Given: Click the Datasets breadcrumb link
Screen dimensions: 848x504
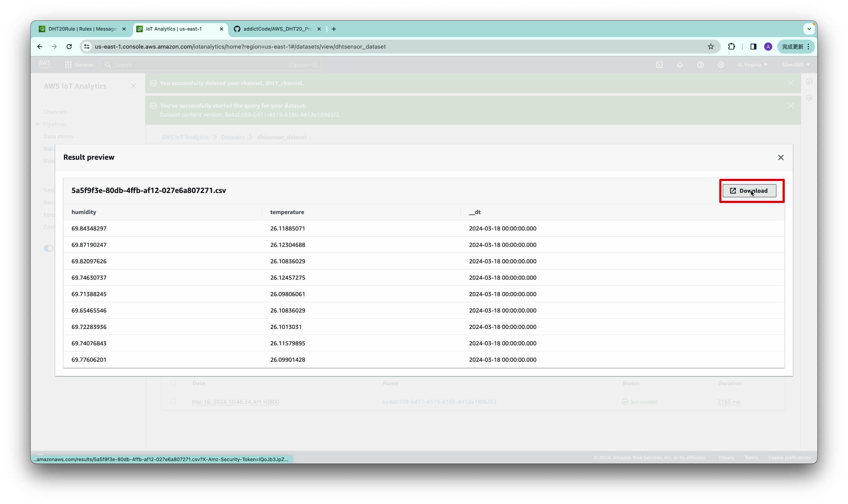Looking at the screenshot, I should 233,137.
